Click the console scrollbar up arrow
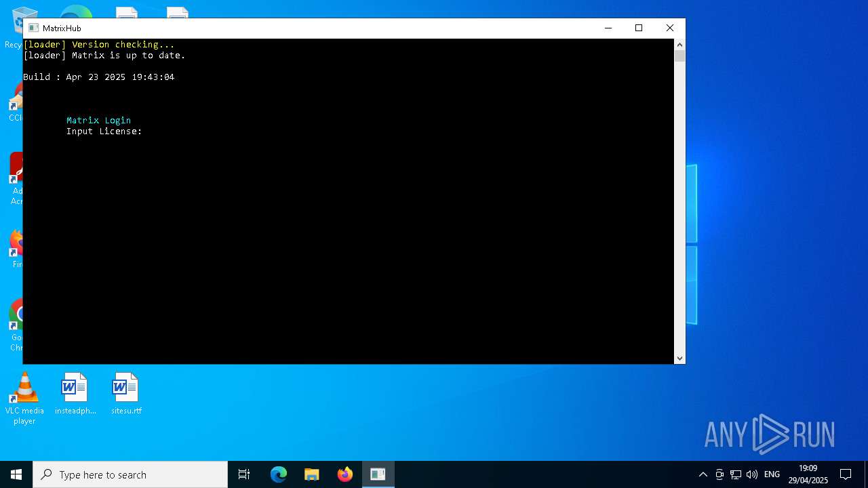868x488 pixels. [x=679, y=44]
